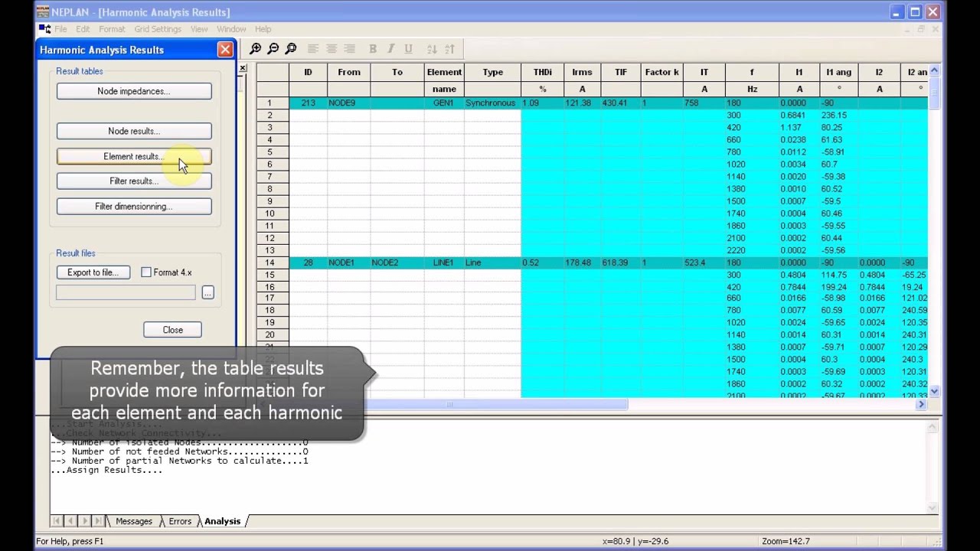The width and height of the screenshot is (980, 551).
Task: Click the 121.38 Irms value
Action: 582,103
